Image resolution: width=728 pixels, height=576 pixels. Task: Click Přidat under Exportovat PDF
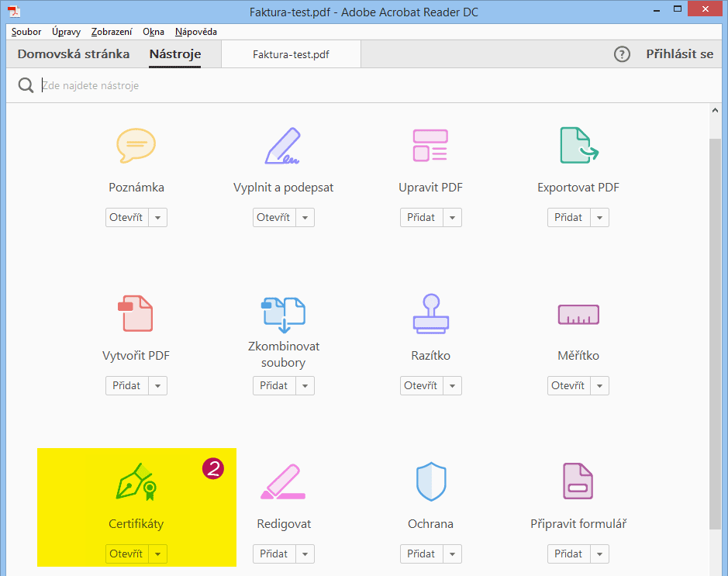coord(569,217)
